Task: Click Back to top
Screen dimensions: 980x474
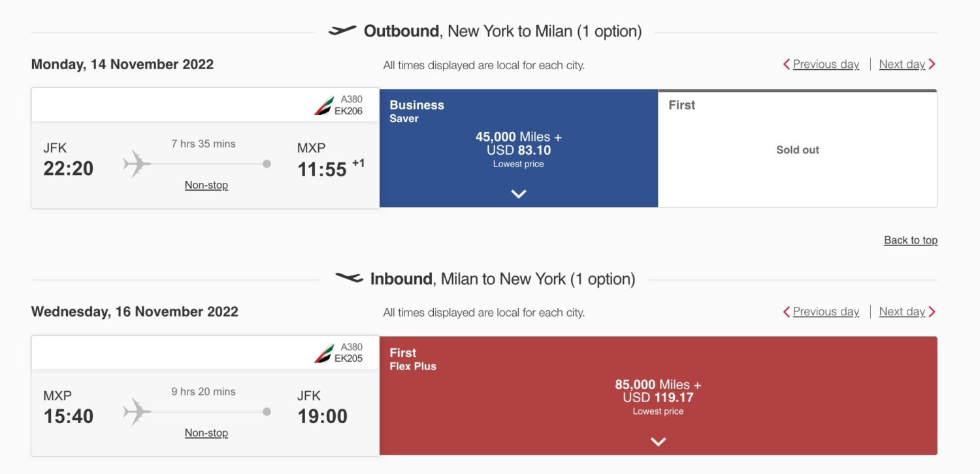Action: pyautogui.click(x=911, y=240)
